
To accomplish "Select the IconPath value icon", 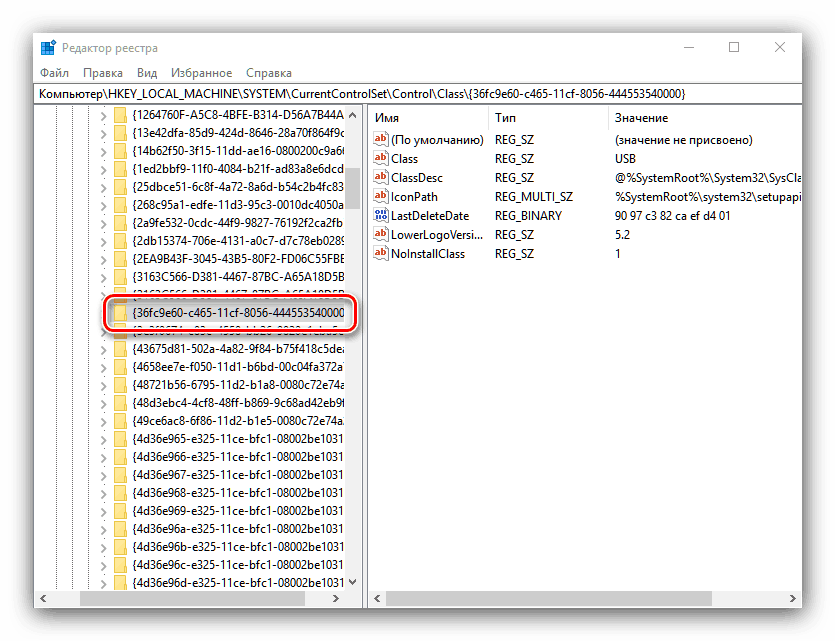I will pyautogui.click(x=380, y=196).
